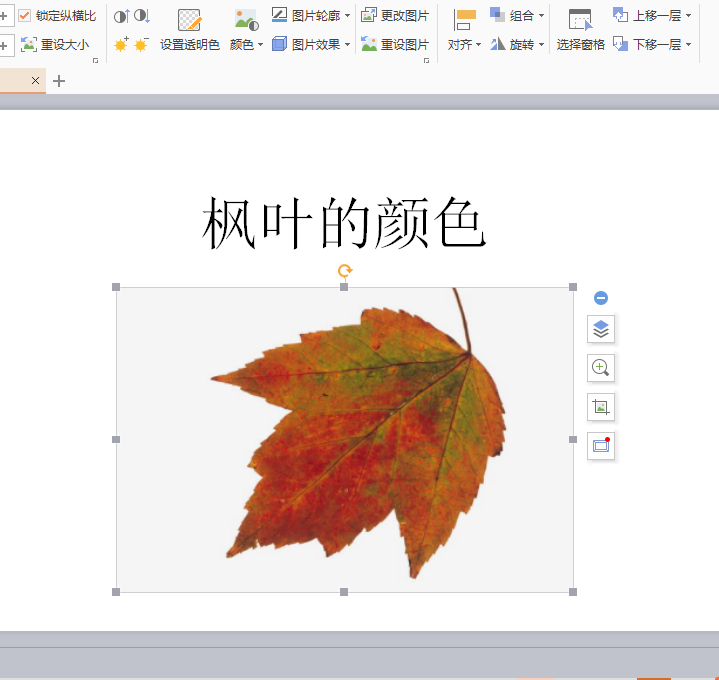Select the maple leaf picture

344,439
